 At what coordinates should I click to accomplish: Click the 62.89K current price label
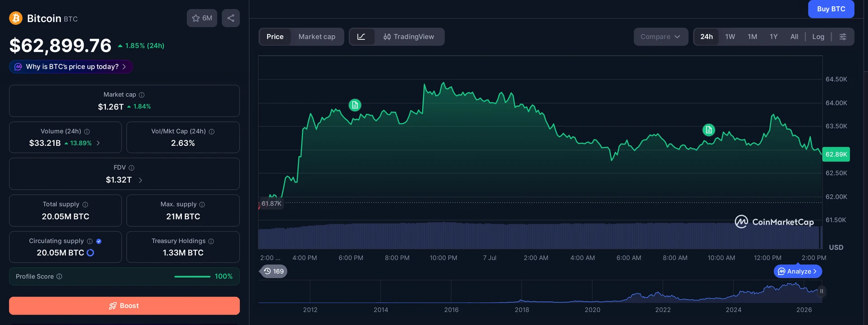pos(836,154)
